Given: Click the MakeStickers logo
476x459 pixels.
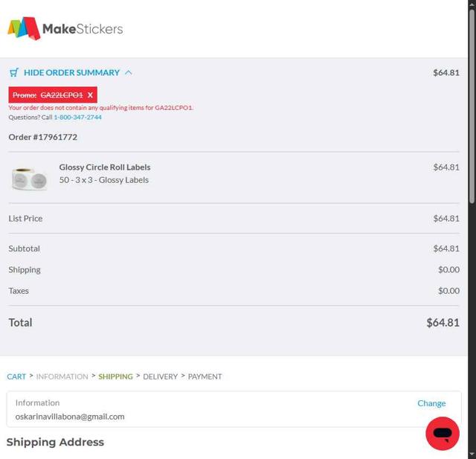Looking at the screenshot, I should [65, 29].
